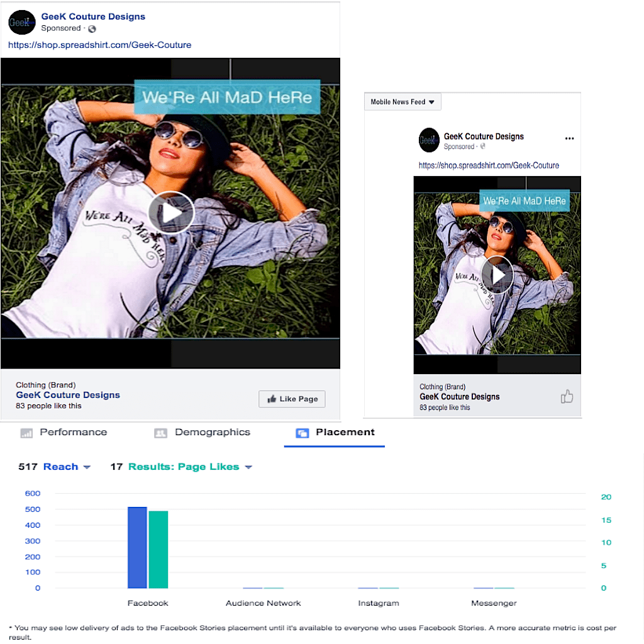
Task: Click the green Facebook page likes bar
Action: pyautogui.click(x=158, y=549)
